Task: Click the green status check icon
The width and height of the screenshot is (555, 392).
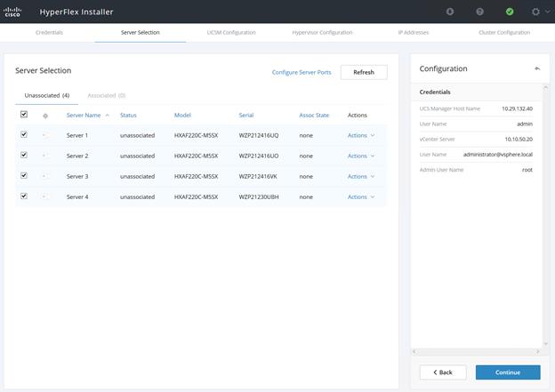Action: (x=510, y=12)
